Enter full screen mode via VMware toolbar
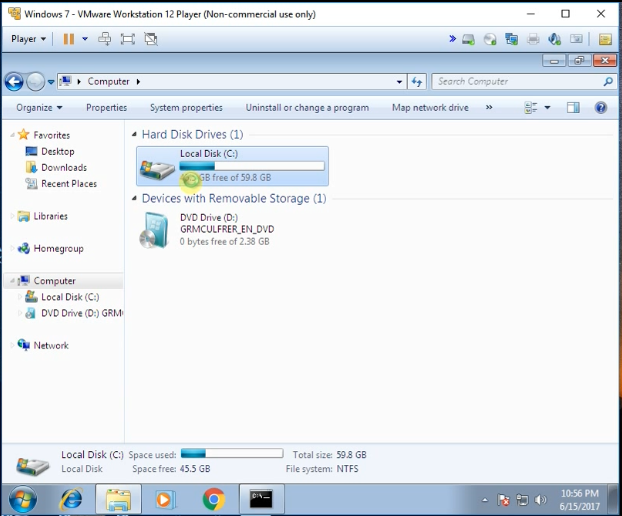Viewport: 622px width, 516px height. click(x=128, y=39)
